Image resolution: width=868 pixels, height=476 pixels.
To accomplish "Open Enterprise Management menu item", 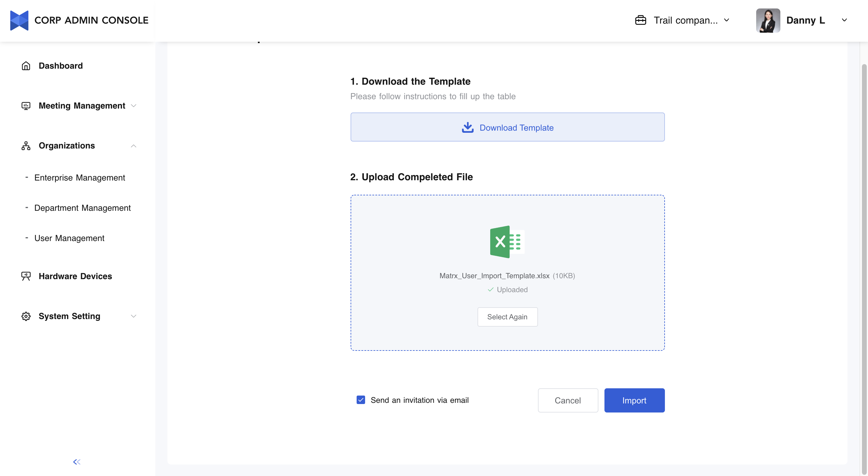I will click(79, 178).
